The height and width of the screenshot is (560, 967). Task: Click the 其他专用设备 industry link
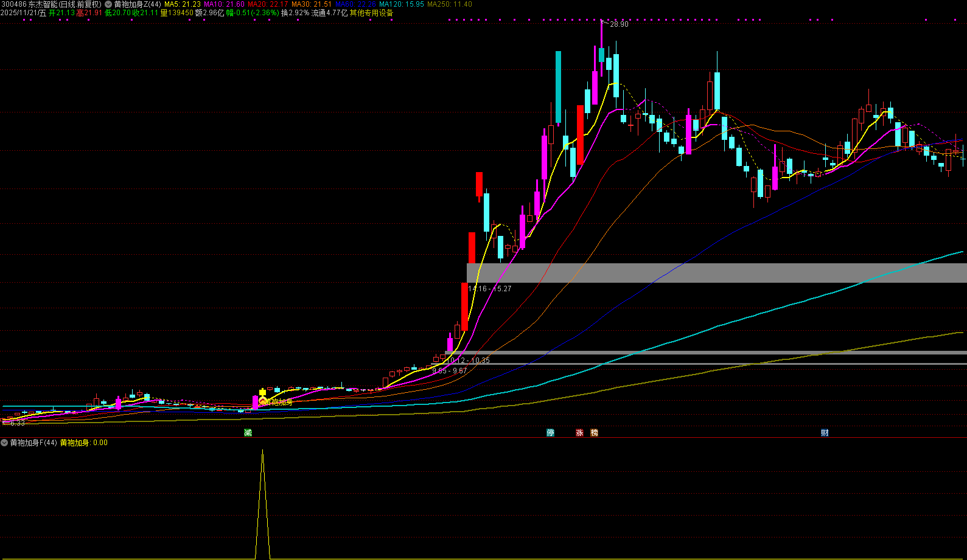[371, 13]
